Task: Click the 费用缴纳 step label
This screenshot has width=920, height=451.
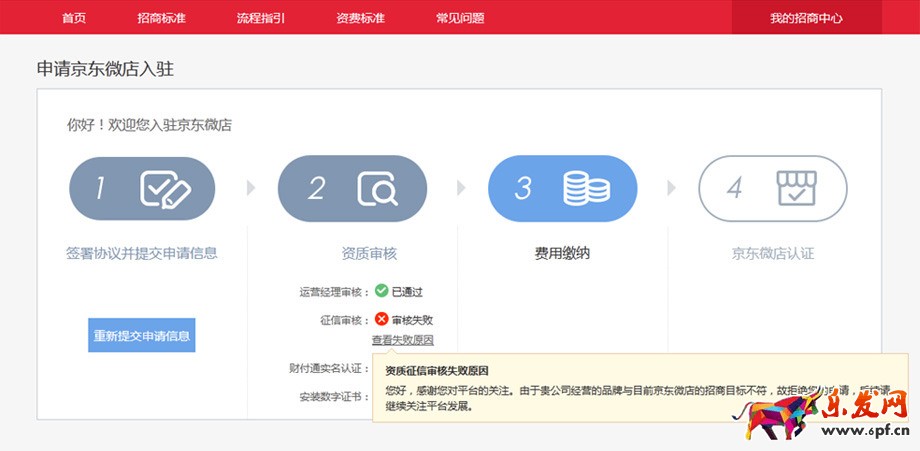Action: click(562, 253)
